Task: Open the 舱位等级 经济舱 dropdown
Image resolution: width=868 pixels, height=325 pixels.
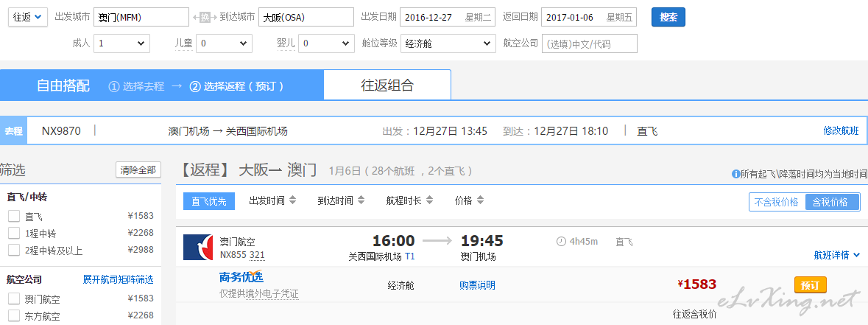Action: (448, 43)
